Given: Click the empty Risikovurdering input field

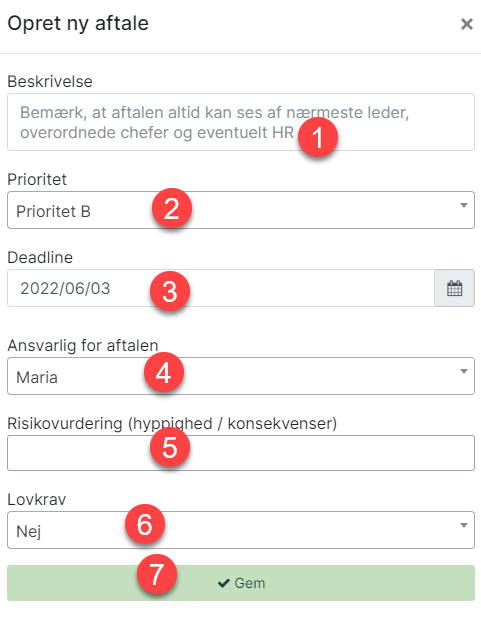Looking at the screenshot, I should point(241,453).
